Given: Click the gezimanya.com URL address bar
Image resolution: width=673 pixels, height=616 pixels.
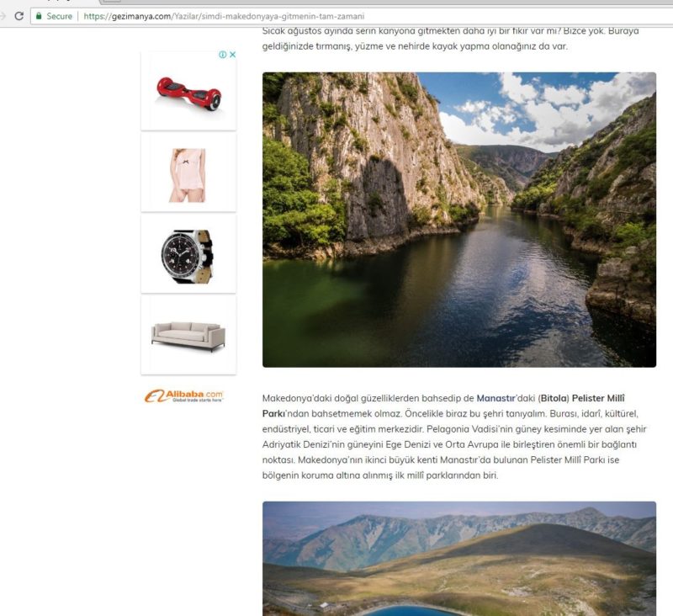Looking at the screenshot, I should pyautogui.click(x=352, y=16).
